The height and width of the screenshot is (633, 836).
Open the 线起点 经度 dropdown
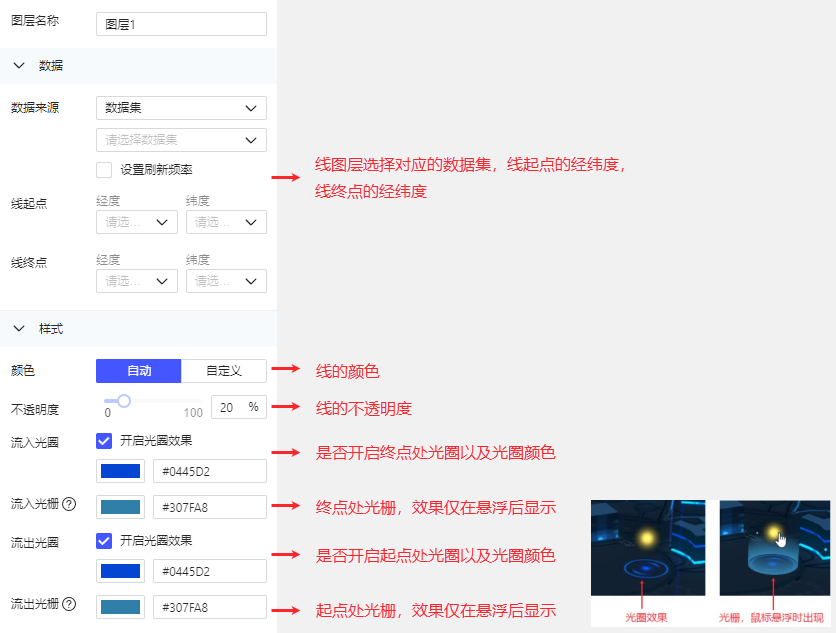(x=136, y=222)
